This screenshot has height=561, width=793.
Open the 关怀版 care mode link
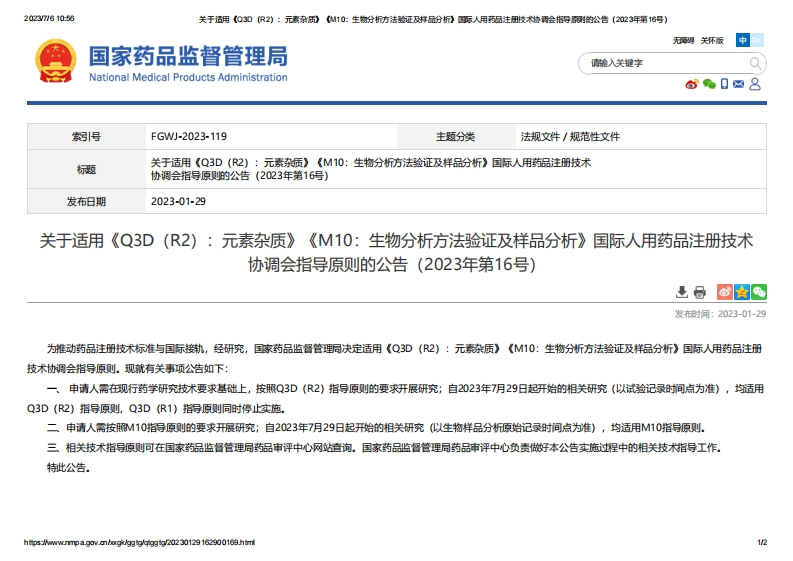pyautogui.click(x=711, y=40)
